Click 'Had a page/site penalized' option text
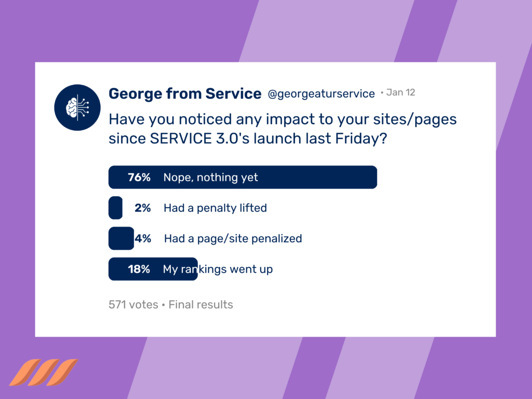Viewport: 532px width, 399px height. [233, 238]
